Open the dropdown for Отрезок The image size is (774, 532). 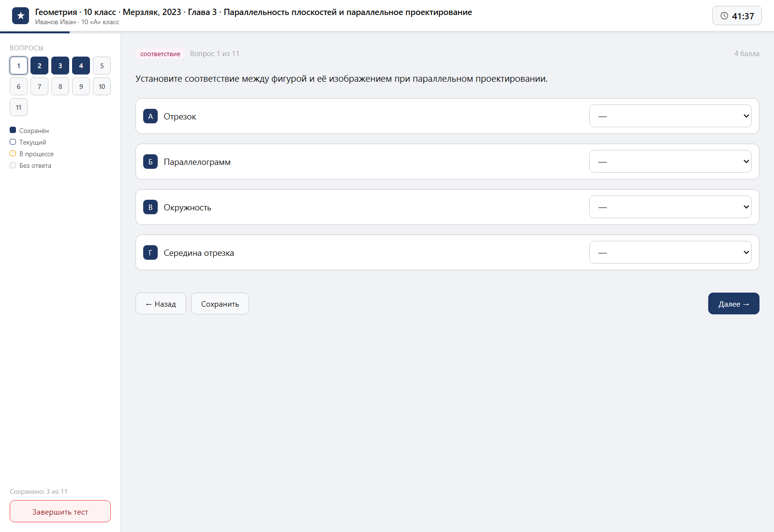click(x=670, y=116)
